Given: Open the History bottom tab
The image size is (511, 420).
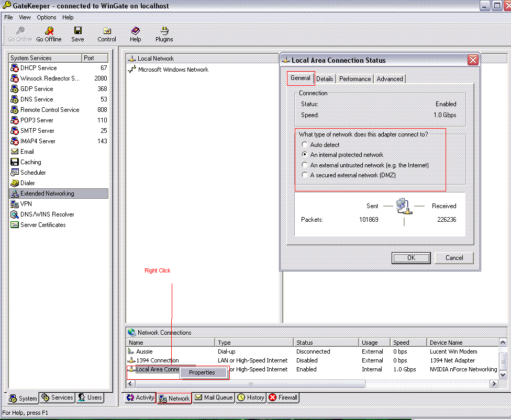Looking at the screenshot, I should [251, 398].
